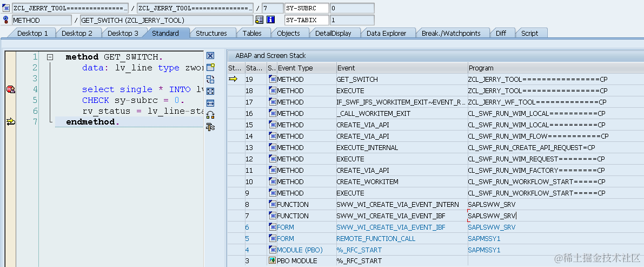This screenshot has width=644, height=267.
Task: Switch to the Desktop 1 tab
Action: 32,34
